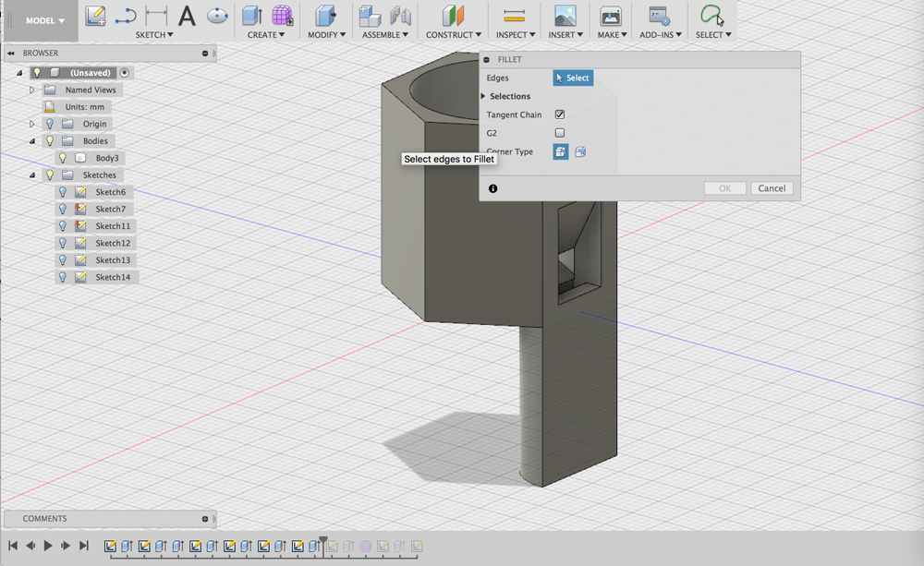Open the Scripts and Add-Ins icon
Image resolution: width=924 pixels, height=566 pixels.
click(x=659, y=16)
